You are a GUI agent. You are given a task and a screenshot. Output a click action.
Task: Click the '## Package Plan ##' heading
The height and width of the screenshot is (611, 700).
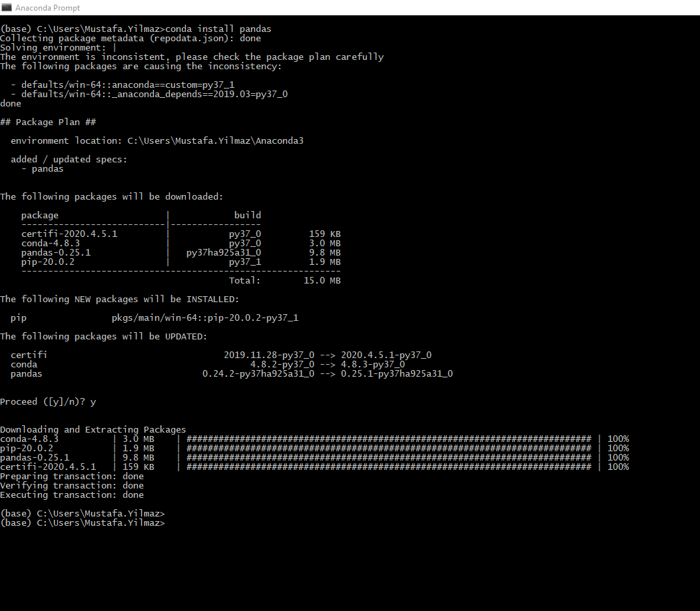pyautogui.click(x=48, y=122)
